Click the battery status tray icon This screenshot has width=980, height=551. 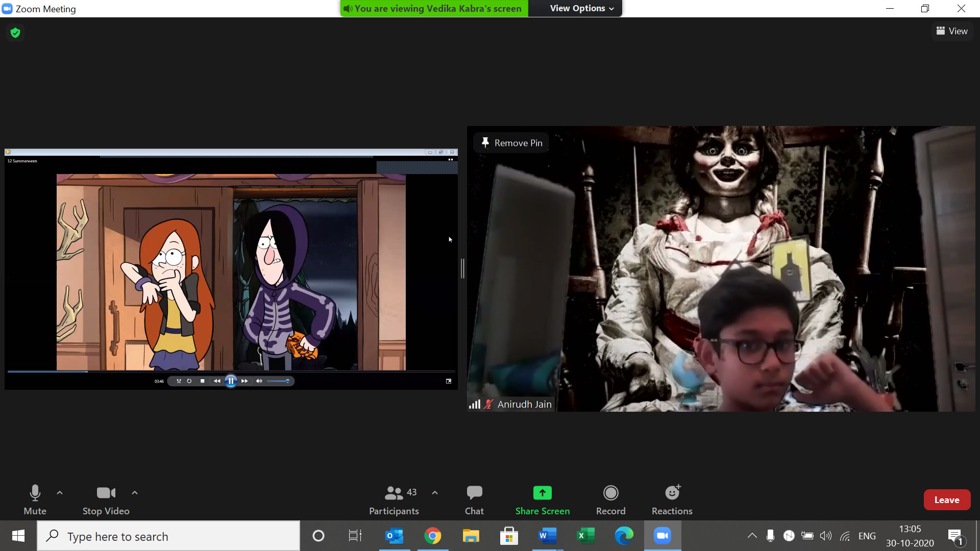807,536
